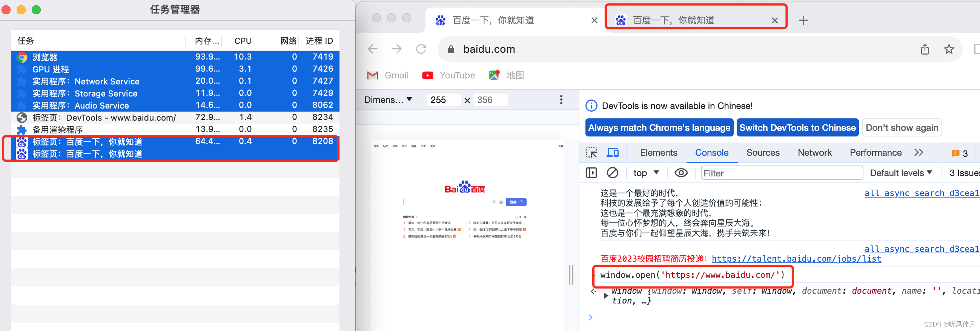Select the Audio Service row
980x331 pixels.
coord(175,105)
